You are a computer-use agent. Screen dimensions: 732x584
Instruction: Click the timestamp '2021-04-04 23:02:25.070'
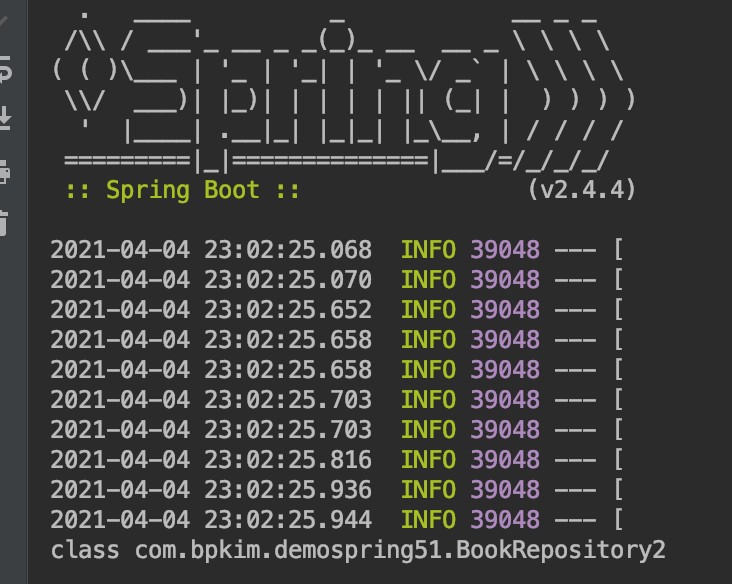pyautogui.click(x=211, y=280)
